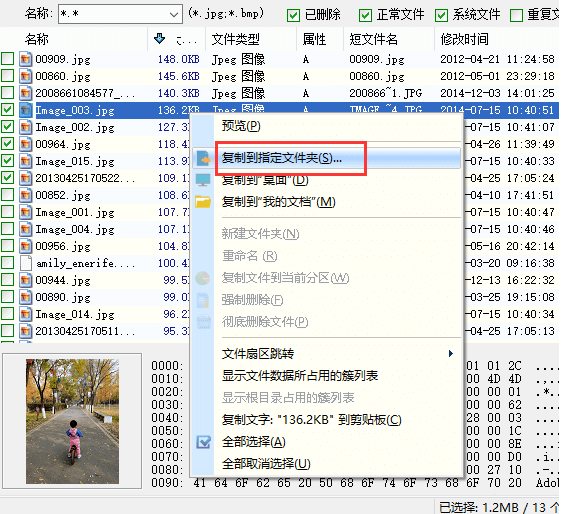The height and width of the screenshot is (514, 561).
Task: Expand the 文件扇区跳转 submenu arrow
Action: 451,354
